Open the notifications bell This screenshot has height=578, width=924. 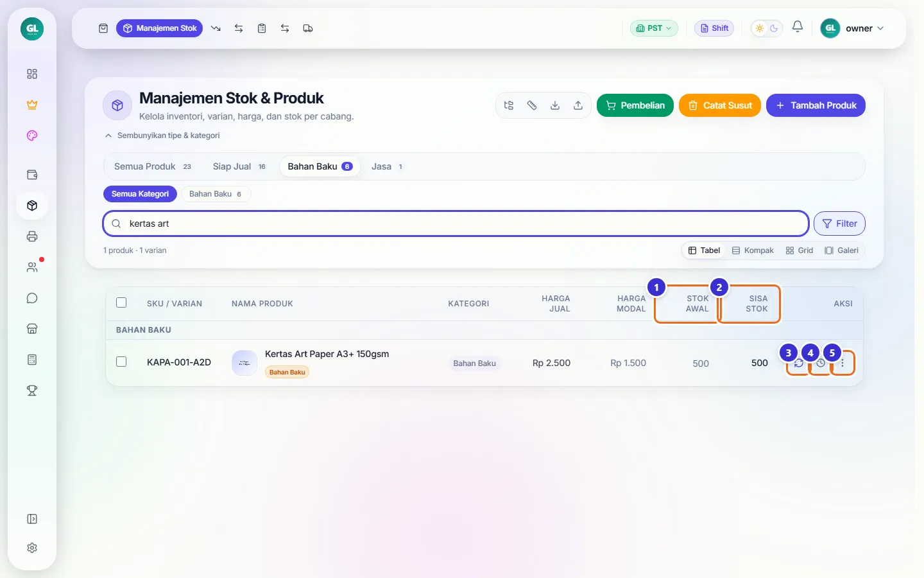click(798, 27)
